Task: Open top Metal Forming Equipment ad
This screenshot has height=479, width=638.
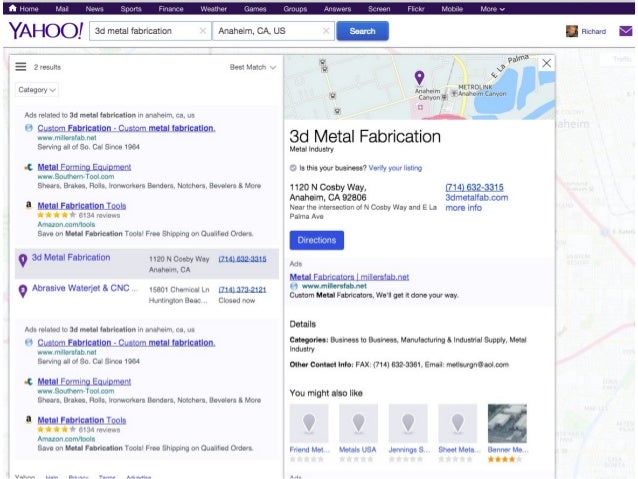Action: tap(84, 167)
